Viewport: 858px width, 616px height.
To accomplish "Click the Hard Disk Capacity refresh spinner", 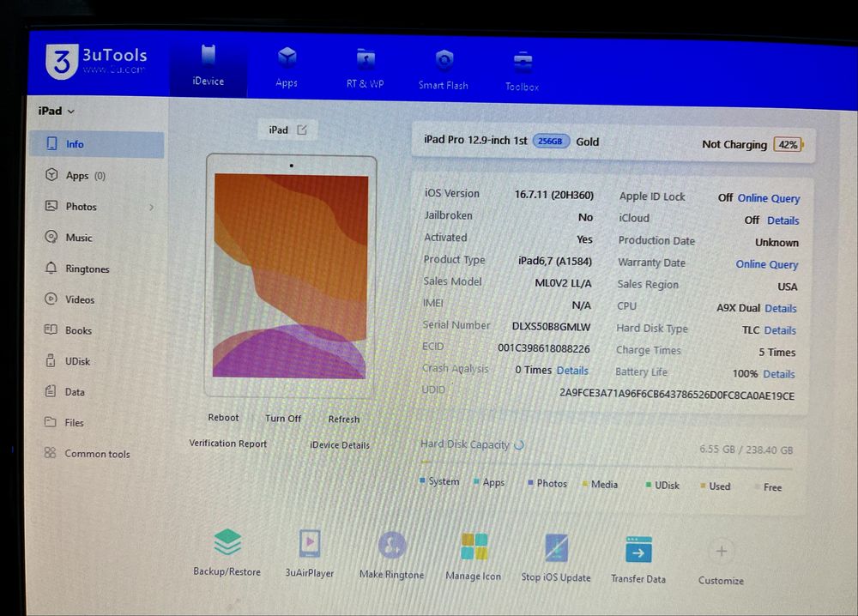I will (x=519, y=445).
